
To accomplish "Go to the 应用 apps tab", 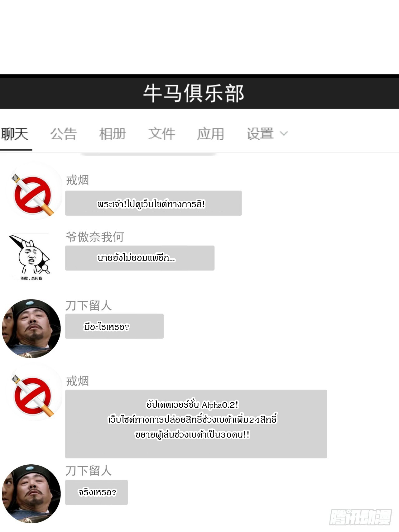I will click(210, 134).
